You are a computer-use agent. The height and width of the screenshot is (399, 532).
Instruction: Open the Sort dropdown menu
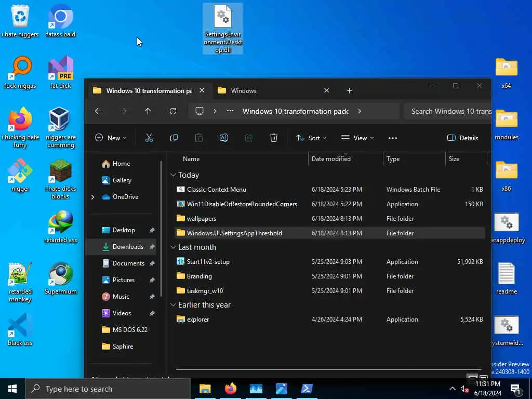point(311,138)
